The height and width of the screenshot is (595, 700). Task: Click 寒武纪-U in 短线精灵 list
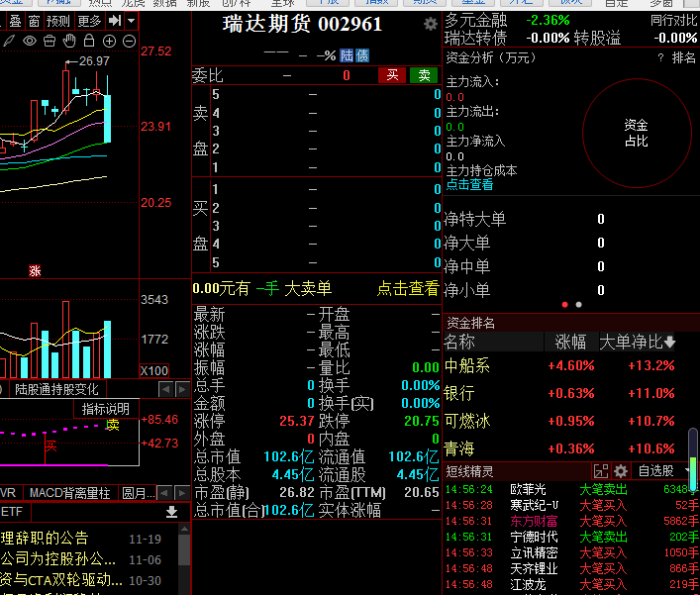[535, 505]
